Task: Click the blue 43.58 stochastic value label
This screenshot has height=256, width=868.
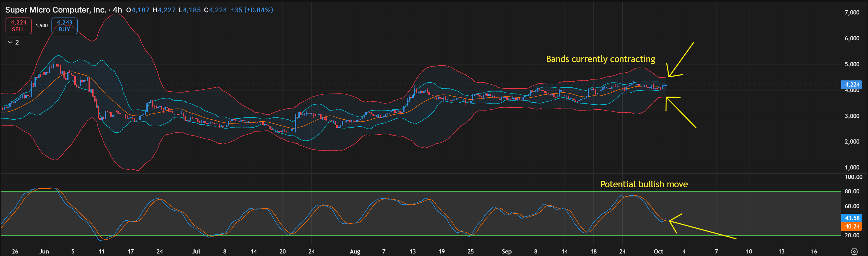Action: pyautogui.click(x=852, y=218)
